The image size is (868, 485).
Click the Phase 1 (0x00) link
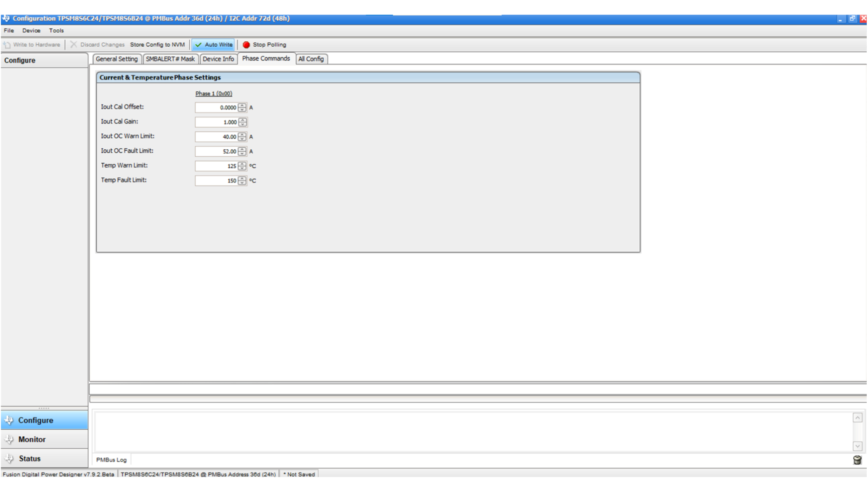[214, 93]
